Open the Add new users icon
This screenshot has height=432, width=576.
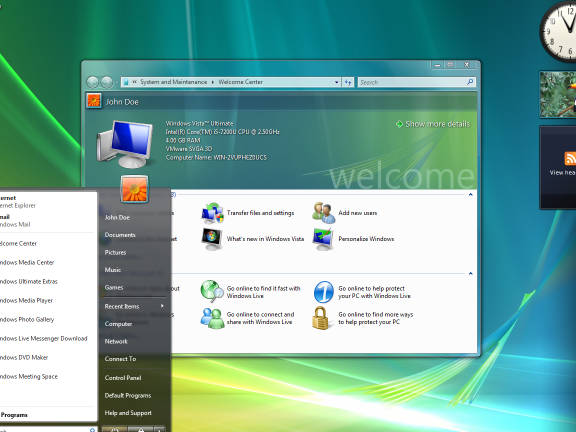click(x=324, y=213)
